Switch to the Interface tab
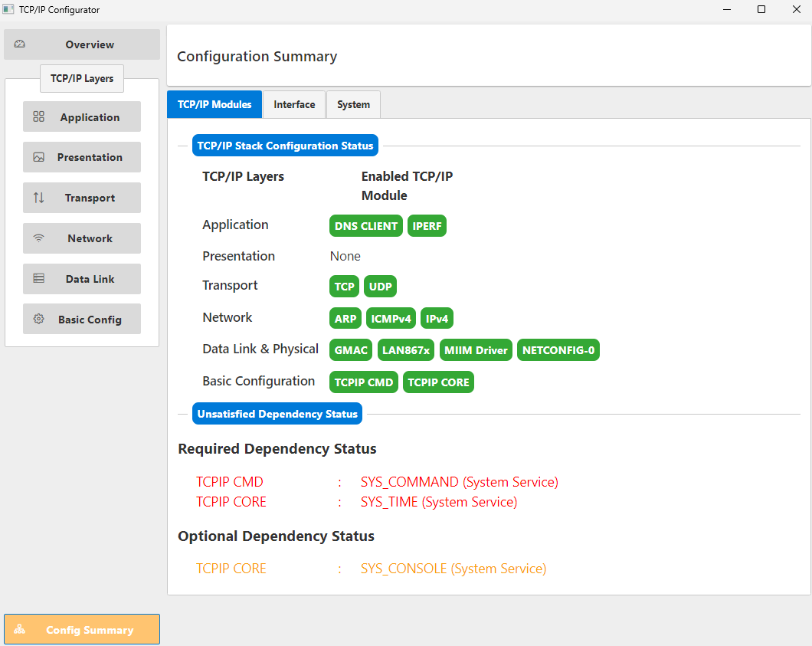Image resolution: width=812 pixels, height=646 pixels. point(294,104)
